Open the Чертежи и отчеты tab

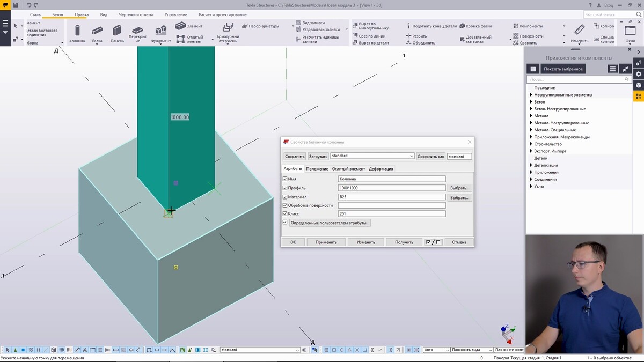[x=135, y=14]
